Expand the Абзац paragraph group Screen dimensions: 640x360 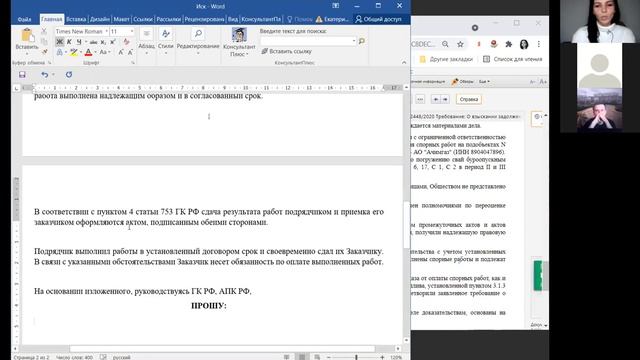coord(146,41)
